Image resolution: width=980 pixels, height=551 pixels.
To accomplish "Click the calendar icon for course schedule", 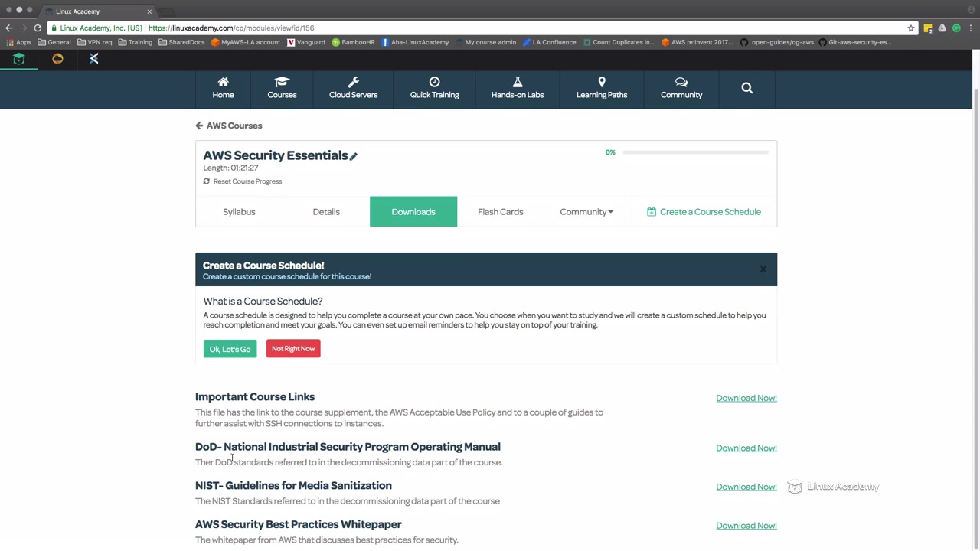I will 652,212.
